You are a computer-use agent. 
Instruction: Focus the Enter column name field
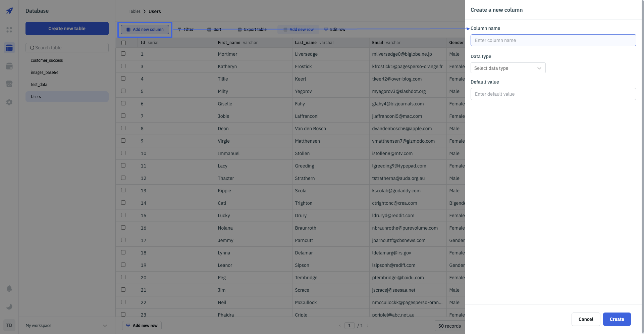[553, 40]
